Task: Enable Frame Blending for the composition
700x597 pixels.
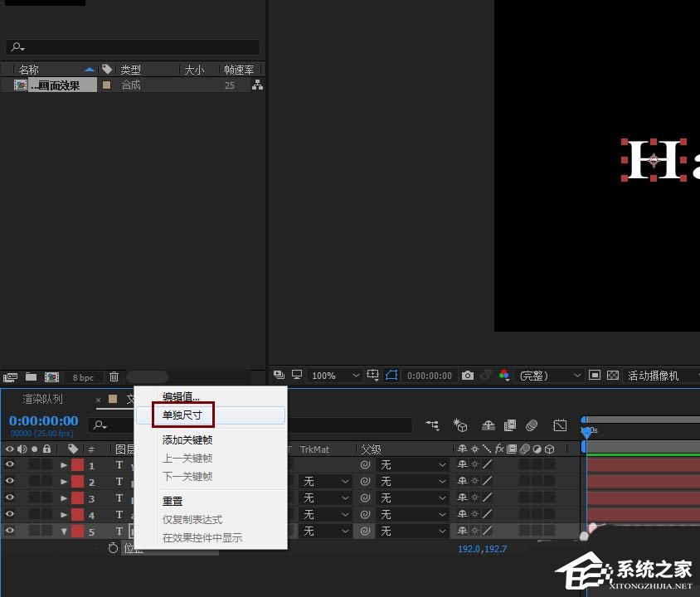Action: click(512, 425)
